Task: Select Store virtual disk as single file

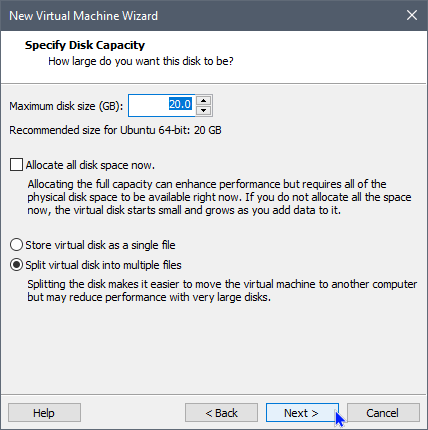Action: (x=16, y=245)
